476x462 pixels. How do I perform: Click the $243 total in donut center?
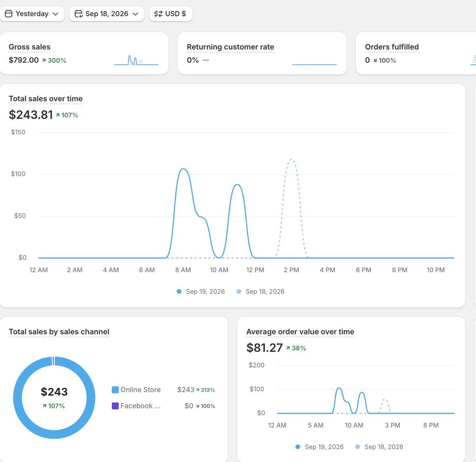coord(54,392)
